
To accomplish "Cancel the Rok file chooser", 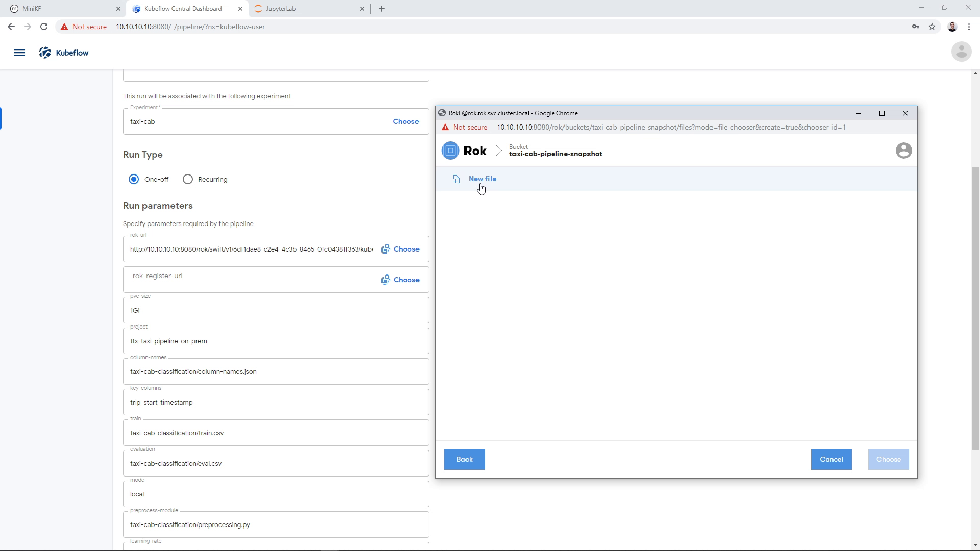I will coord(831,459).
